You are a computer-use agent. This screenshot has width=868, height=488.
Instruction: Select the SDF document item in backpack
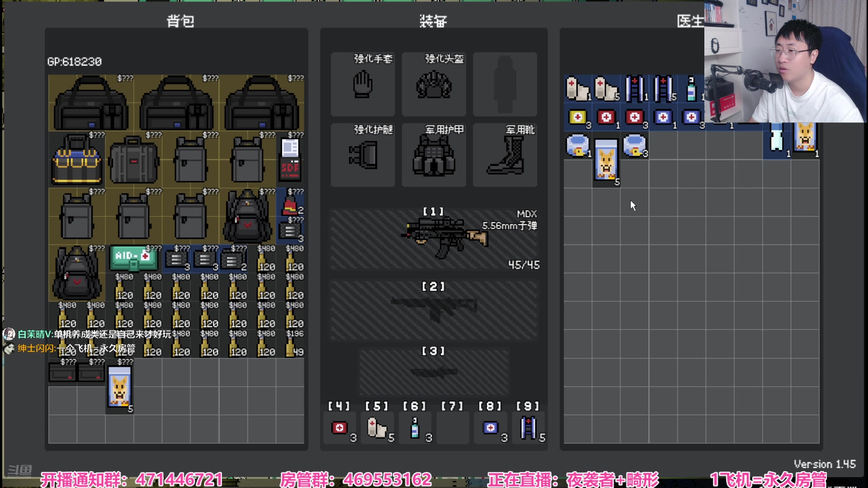pyautogui.click(x=290, y=160)
